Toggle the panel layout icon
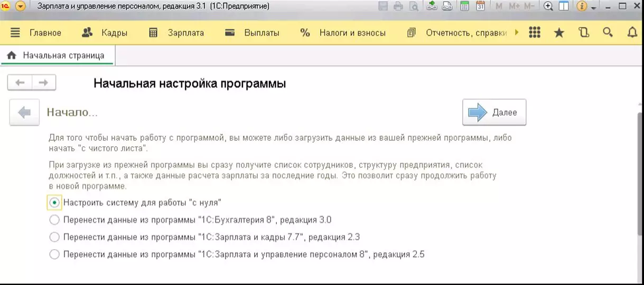 click(564, 6)
